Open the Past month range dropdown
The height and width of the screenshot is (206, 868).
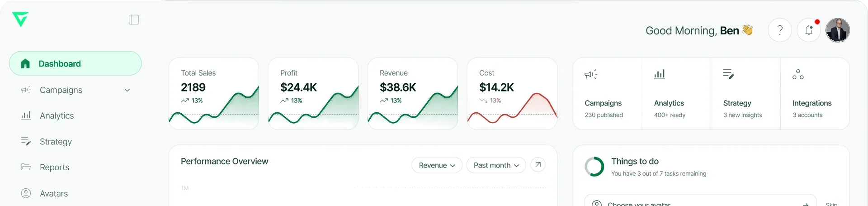click(496, 165)
